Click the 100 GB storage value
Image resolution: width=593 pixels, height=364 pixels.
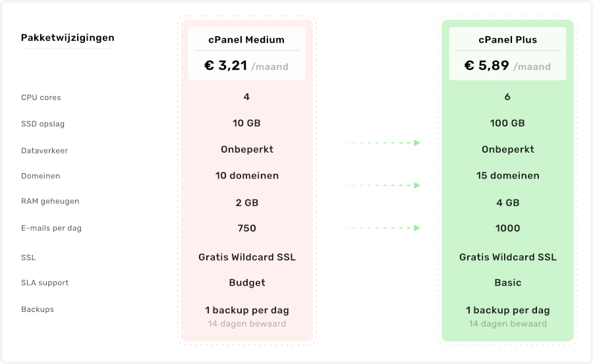tap(507, 123)
